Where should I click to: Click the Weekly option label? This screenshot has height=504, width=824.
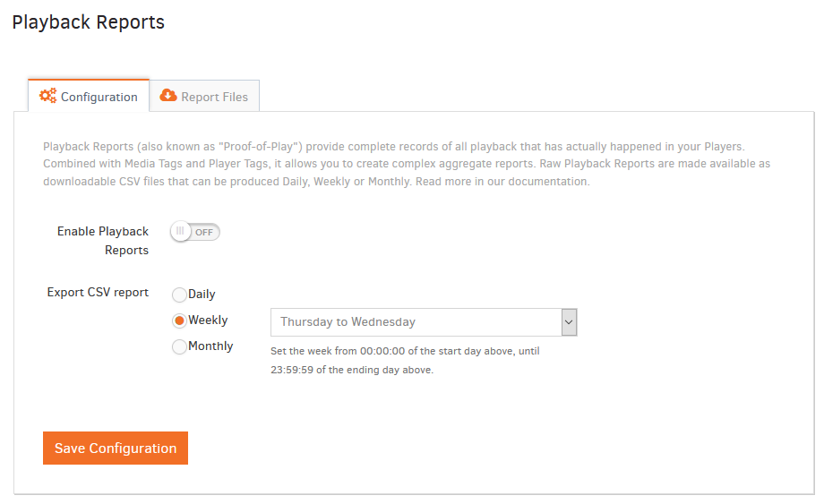click(x=208, y=320)
